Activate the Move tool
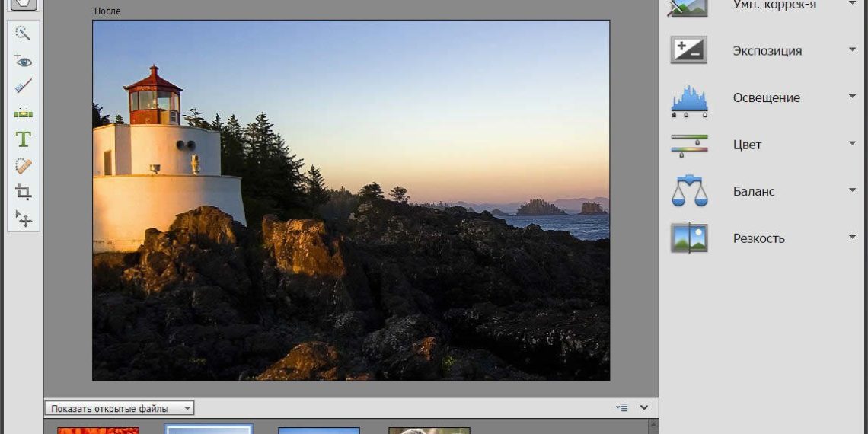 pos(23,219)
